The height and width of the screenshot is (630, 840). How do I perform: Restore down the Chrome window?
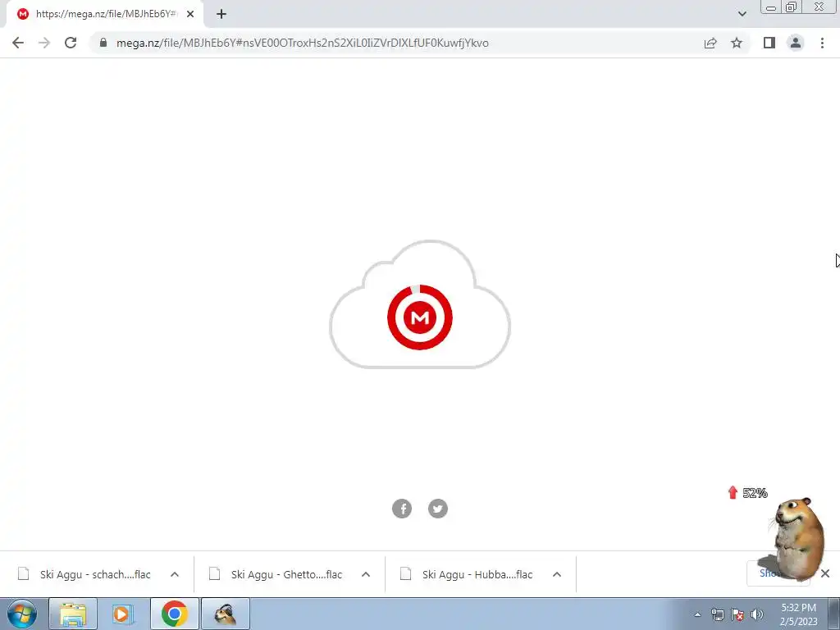coord(791,7)
